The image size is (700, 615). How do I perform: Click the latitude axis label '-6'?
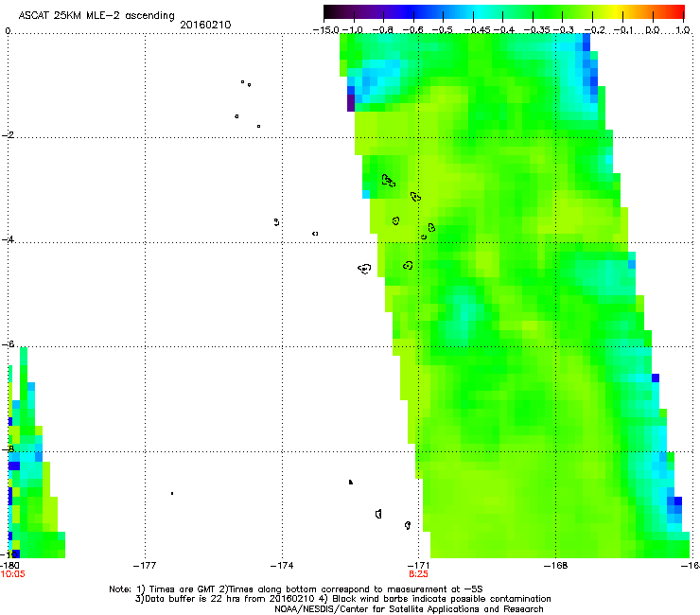(8, 343)
